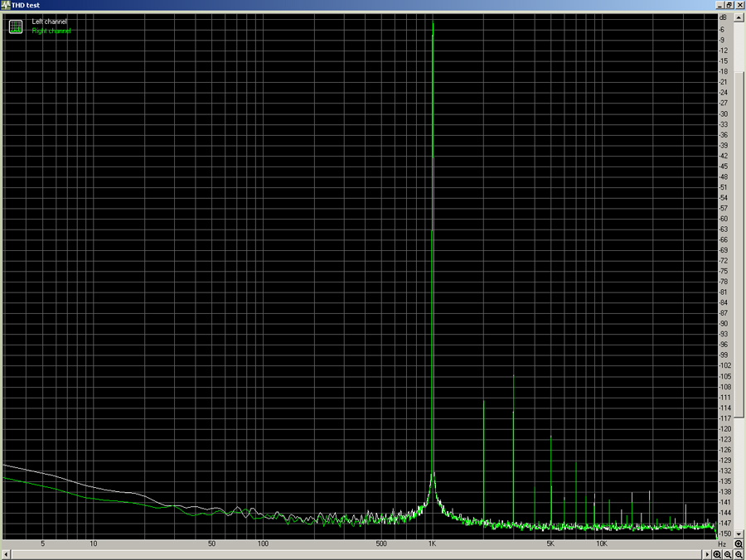Viewport: 746px width, 560px height.
Task: Select the Left channel legend label
Action: click(50, 21)
